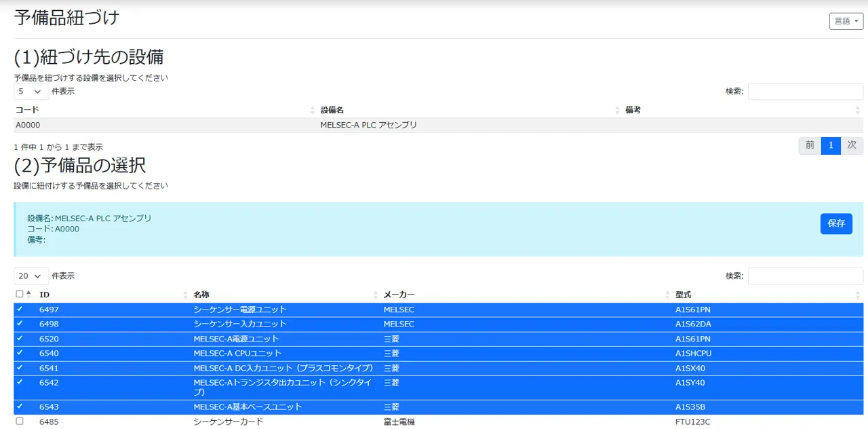Select page 1 in pagination
This screenshot has height=429, width=868.
pos(830,145)
